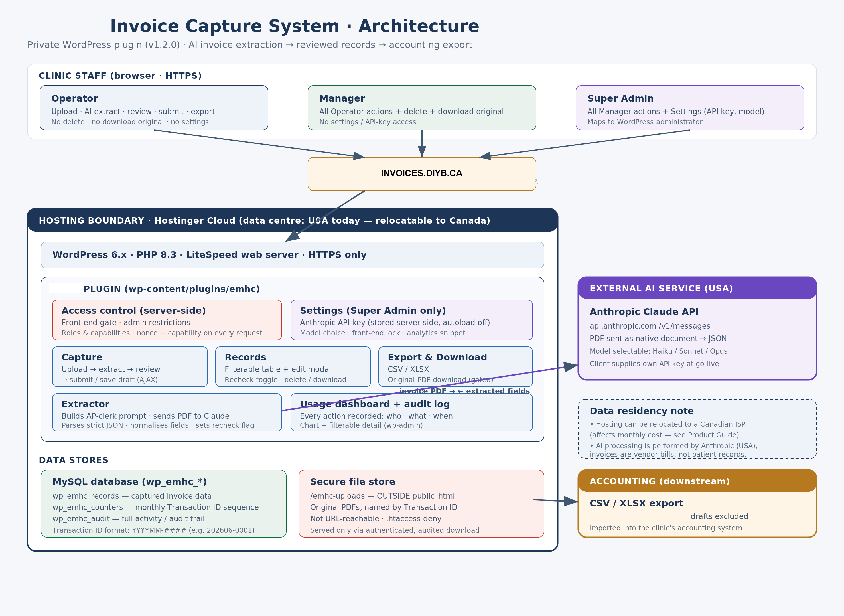Screen dimensions: 844x616
Task: Click 'Served only via authenticated, audited download' line
Action: coord(394,530)
